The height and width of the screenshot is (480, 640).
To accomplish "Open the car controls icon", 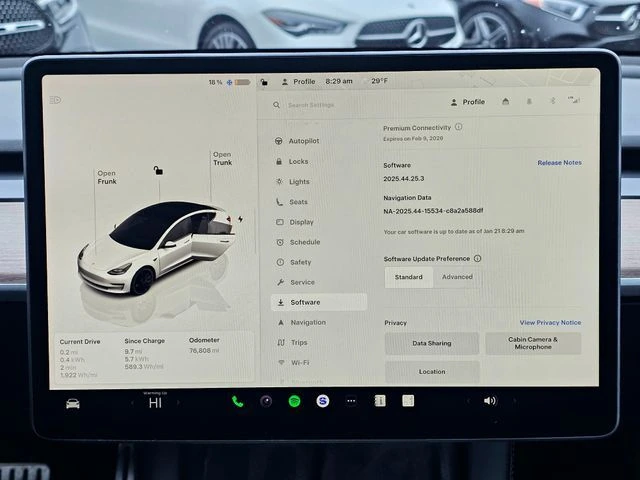I will pyautogui.click(x=73, y=403).
